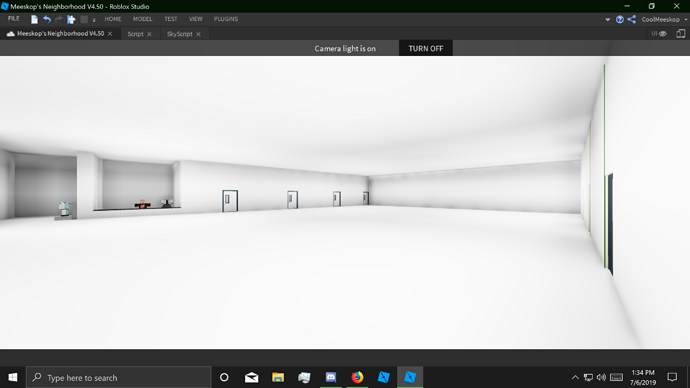Open the touch keyboard icon in system tray
This screenshot has width=690, height=388.
pos(617,377)
